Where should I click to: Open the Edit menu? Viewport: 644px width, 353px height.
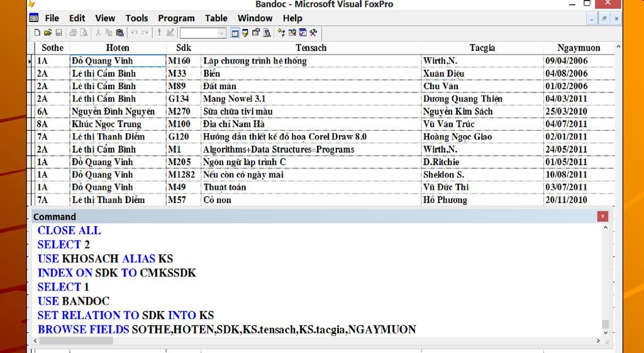pyautogui.click(x=77, y=18)
